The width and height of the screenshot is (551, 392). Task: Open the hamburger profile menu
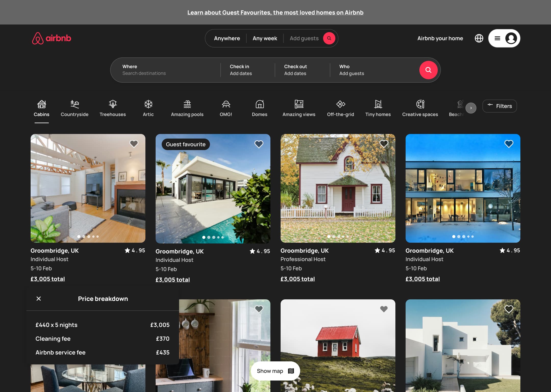(497, 38)
